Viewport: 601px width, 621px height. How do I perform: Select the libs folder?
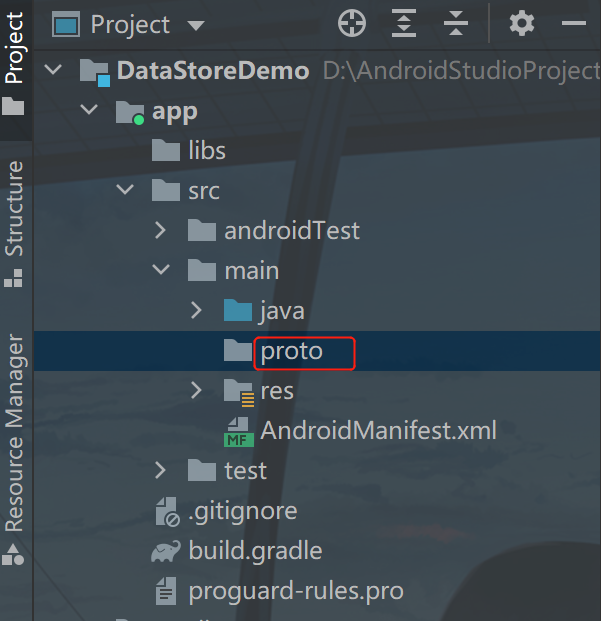point(207,150)
